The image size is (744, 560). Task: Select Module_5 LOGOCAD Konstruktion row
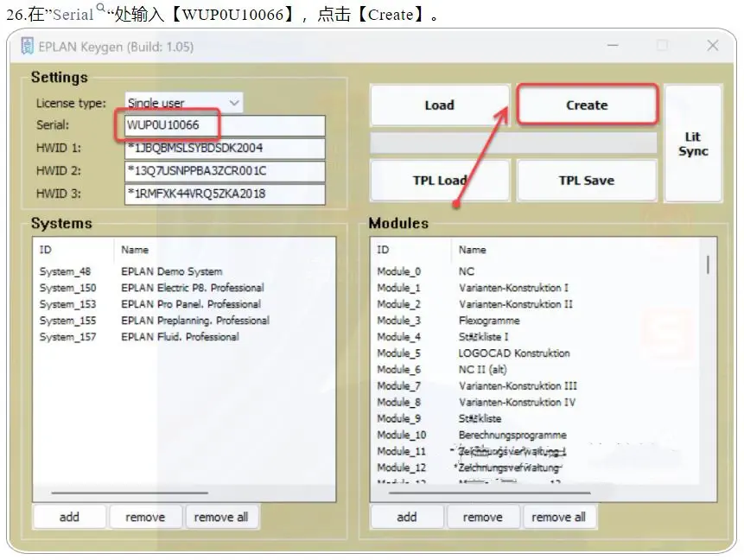tap(536, 353)
